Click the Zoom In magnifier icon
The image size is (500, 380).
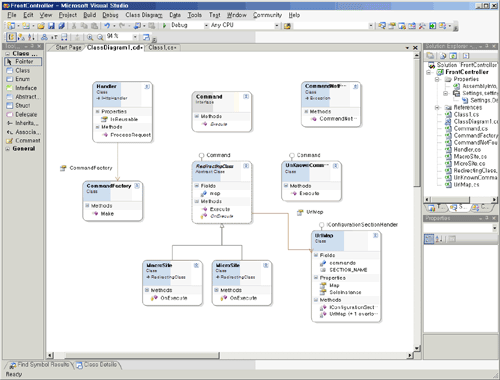click(x=90, y=37)
